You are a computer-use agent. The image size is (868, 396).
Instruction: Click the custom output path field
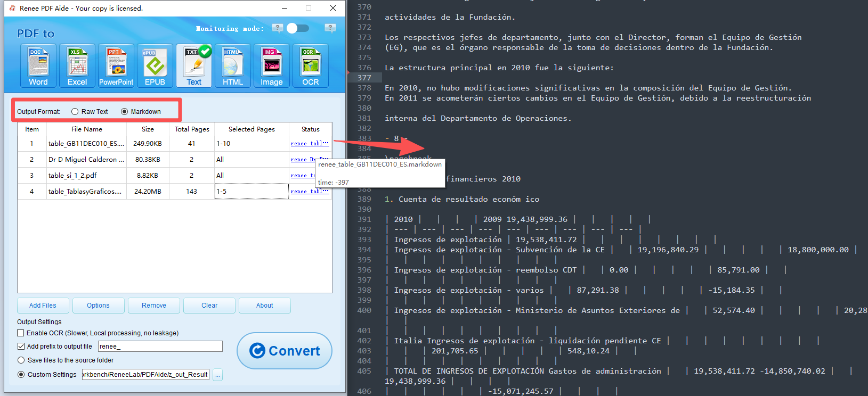point(145,375)
